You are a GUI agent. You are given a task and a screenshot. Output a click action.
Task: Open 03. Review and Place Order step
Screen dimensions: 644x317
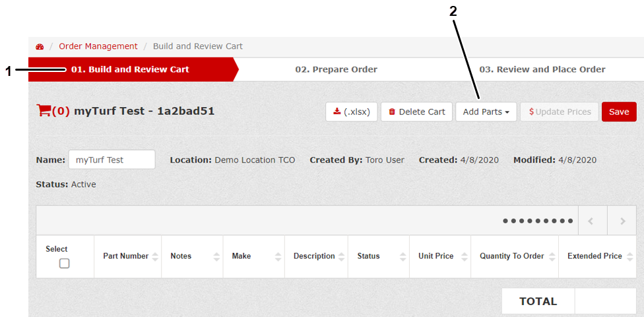(542, 69)
